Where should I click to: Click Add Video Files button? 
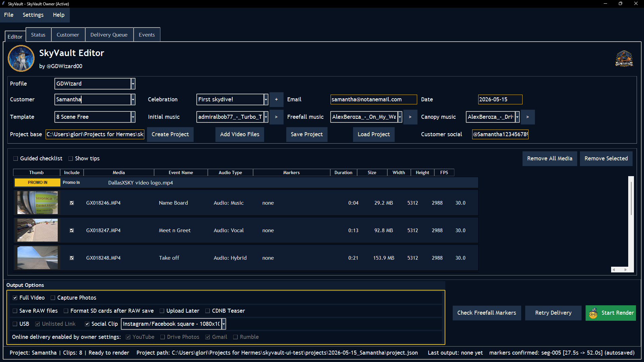240,134
